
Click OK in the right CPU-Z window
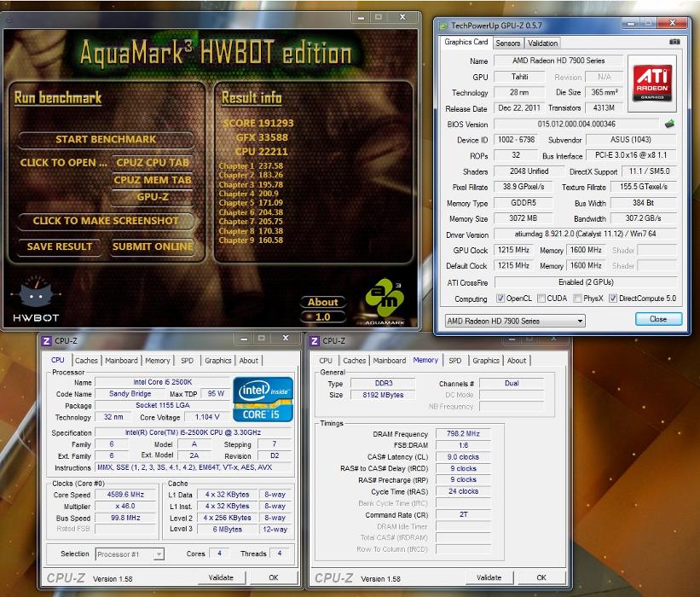[x=541, y=577]
